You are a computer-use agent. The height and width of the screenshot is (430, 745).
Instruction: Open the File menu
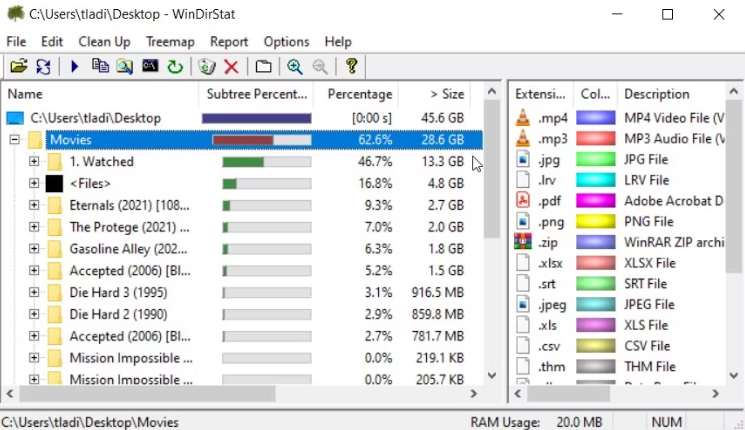[16, 42]
